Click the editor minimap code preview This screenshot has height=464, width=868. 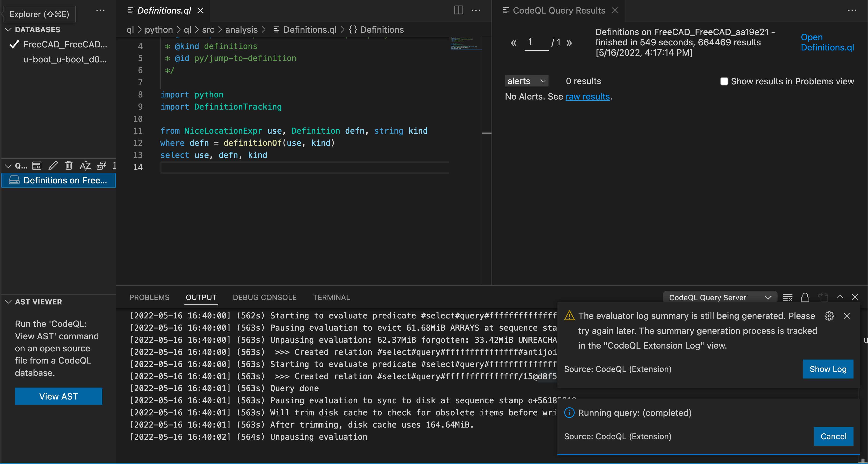pyautogui.click(x=466, y=44)
